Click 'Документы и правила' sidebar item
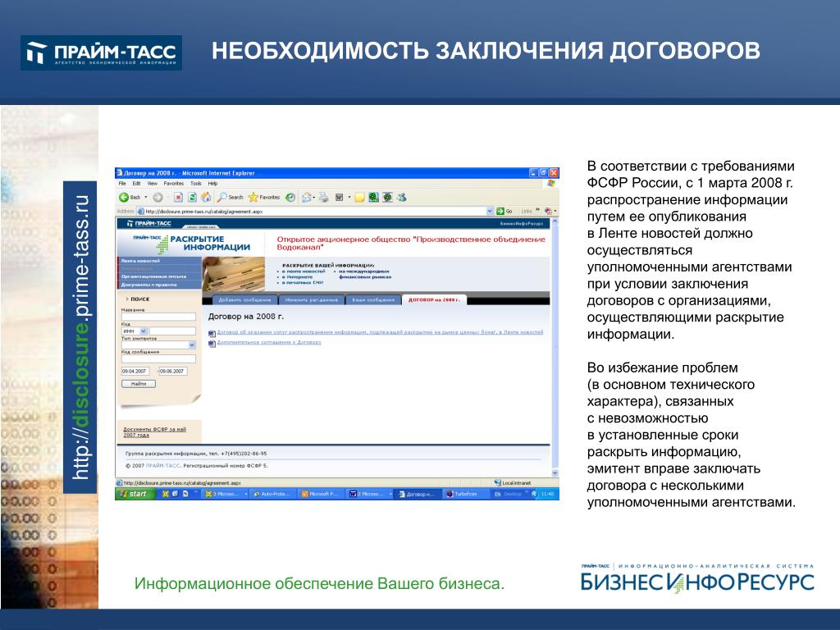 pyautogui.click(x=148, y=285)
